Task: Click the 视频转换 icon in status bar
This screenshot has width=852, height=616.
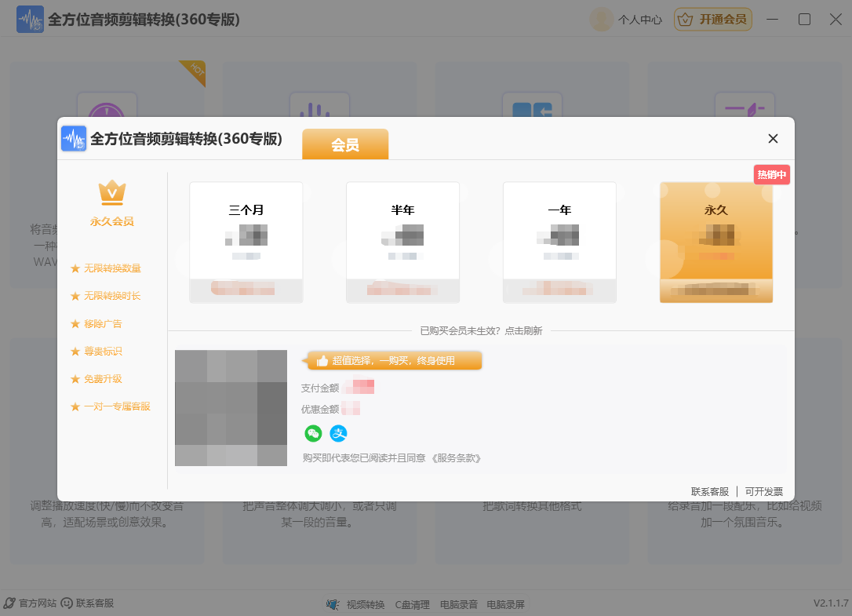Action: tap(333, 604)
